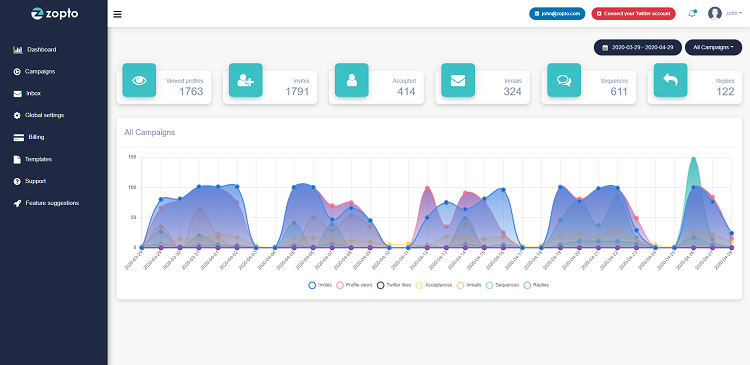
Task: Click the Templates file icon
Action: [17, 159]
